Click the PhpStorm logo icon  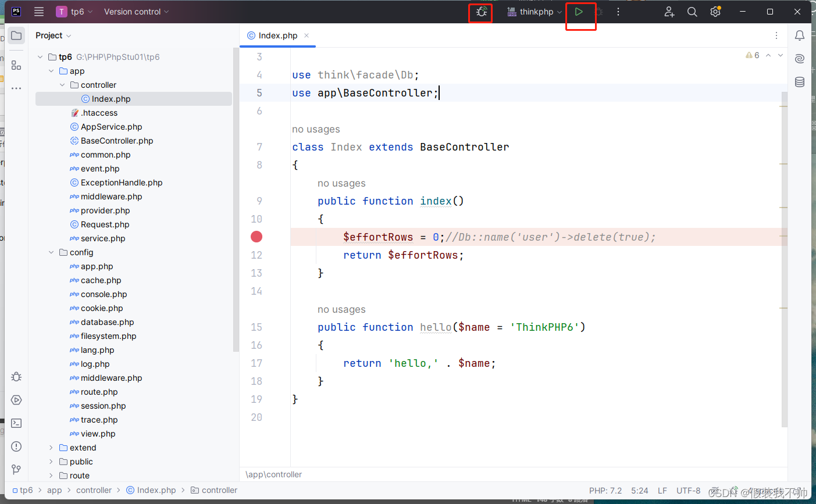[x=16, y=12]
